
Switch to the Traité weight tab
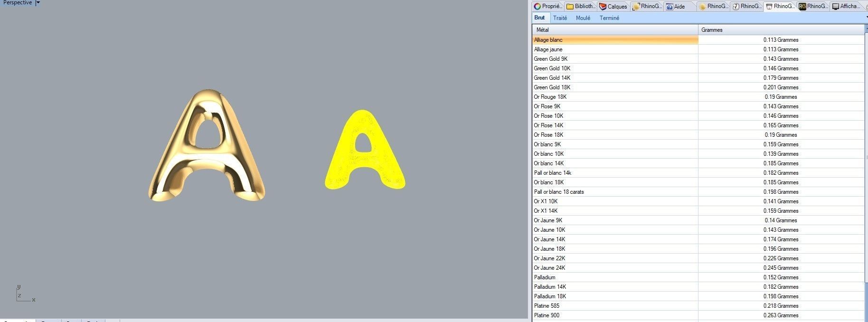[560, 18]
